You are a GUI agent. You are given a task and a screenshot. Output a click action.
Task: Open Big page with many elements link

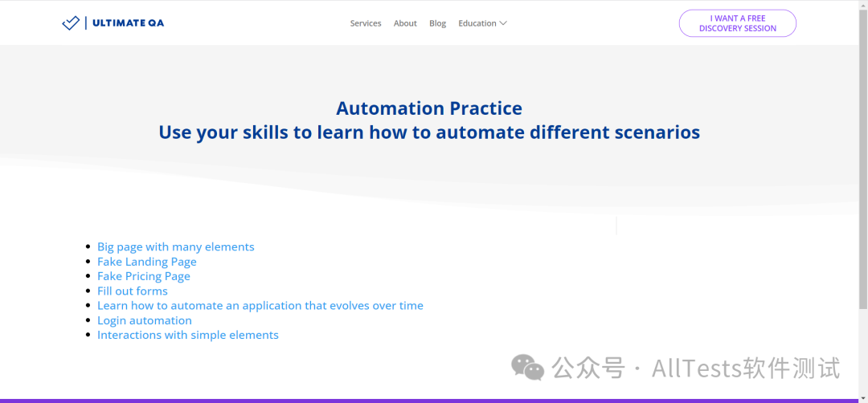pyautogui.click(x=175, y=246)
